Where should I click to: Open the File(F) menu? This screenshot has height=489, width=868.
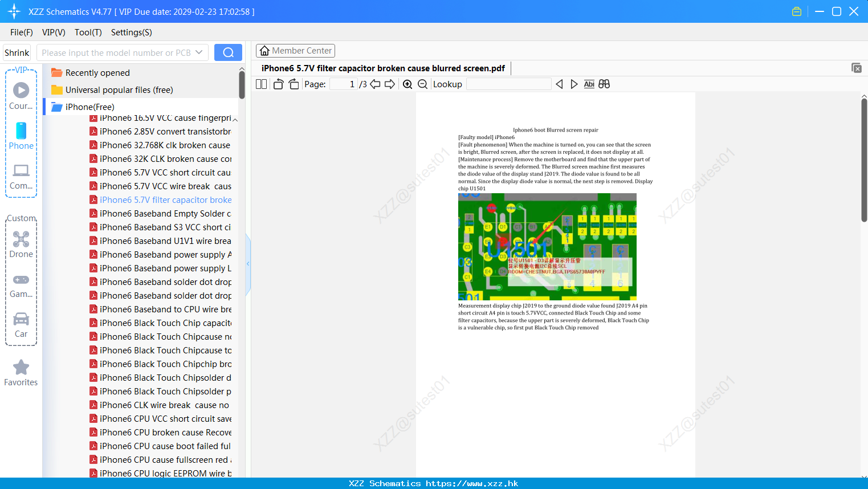tap(22, 32)
